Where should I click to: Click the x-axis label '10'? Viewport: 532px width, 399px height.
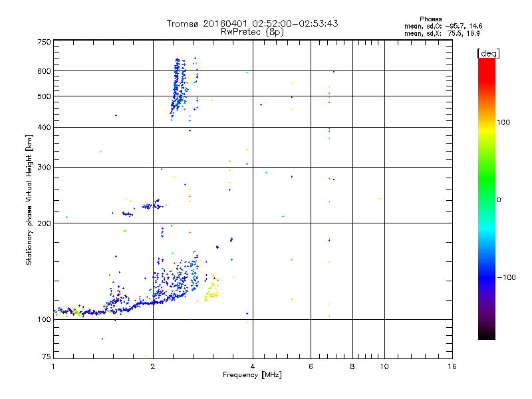point(384,366)
